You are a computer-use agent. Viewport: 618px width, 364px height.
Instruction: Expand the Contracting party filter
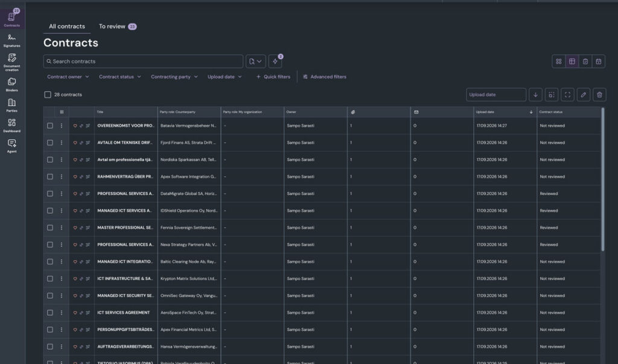pyautogui.click(x=174, y=77)
